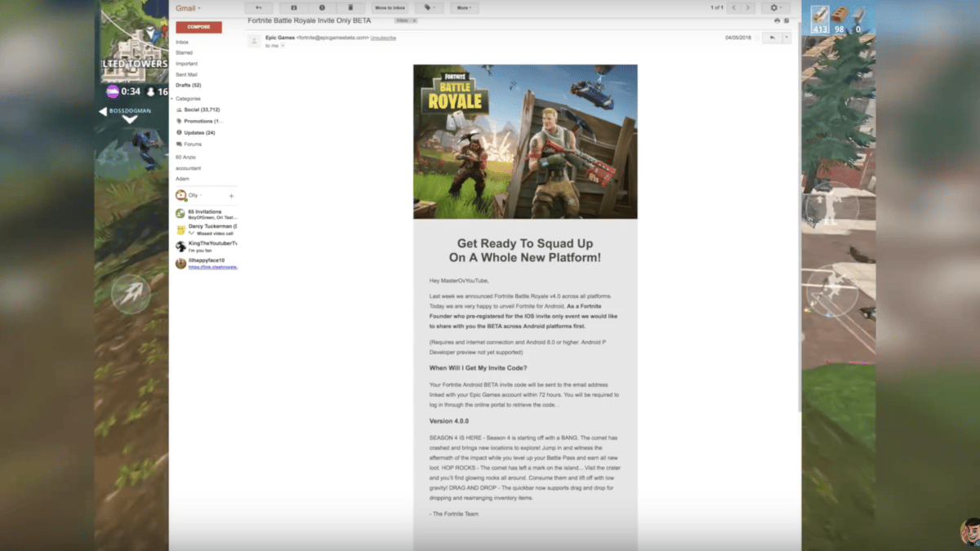
Task: Delete the email with the trash icon
Action: coord(350,7)
